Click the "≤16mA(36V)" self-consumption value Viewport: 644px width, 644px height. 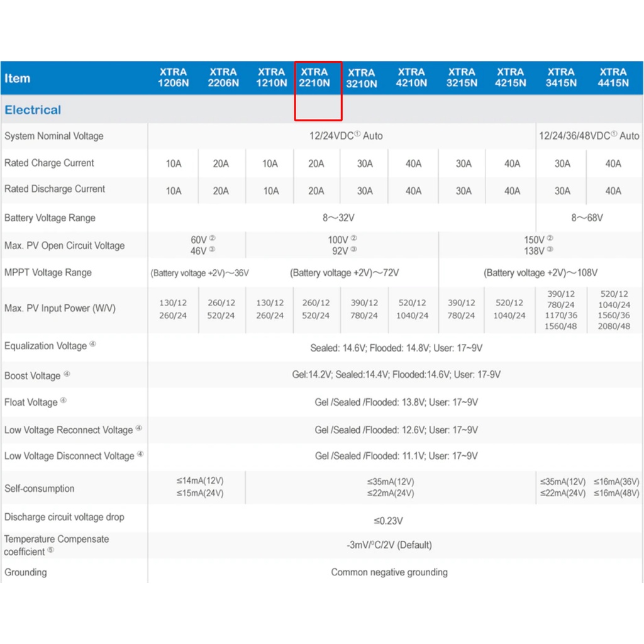click(x=616, y=481)
